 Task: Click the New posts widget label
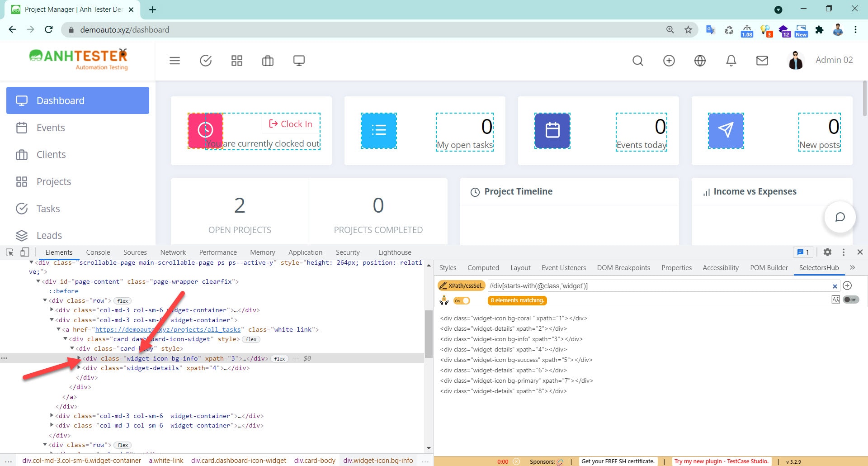pos(819,145)
